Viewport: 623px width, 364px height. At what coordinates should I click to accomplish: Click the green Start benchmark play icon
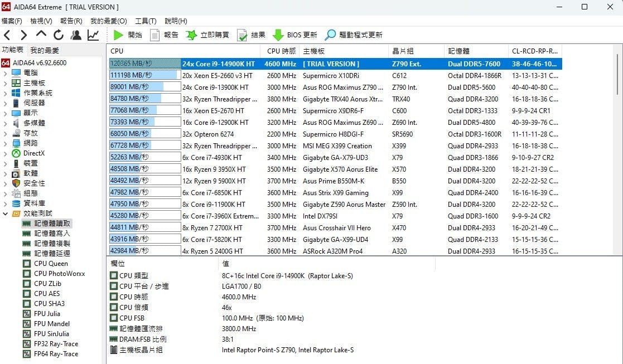pyautogui.click(x=118, y=35)
